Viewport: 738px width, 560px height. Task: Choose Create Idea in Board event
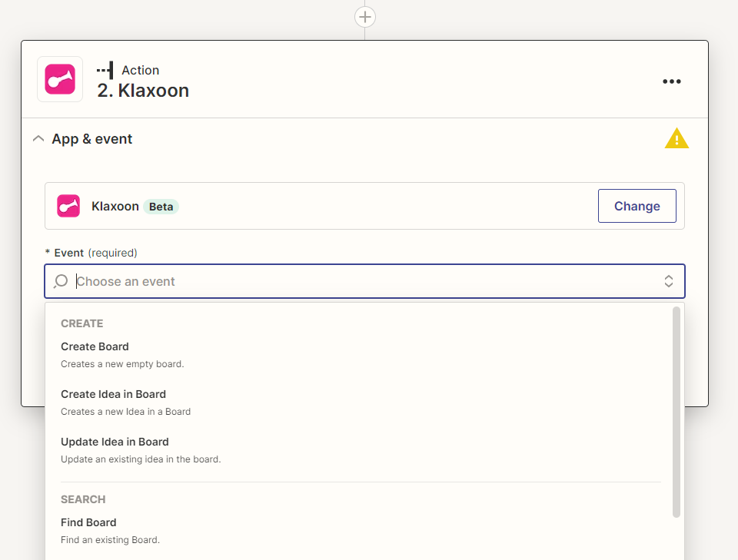114,394
